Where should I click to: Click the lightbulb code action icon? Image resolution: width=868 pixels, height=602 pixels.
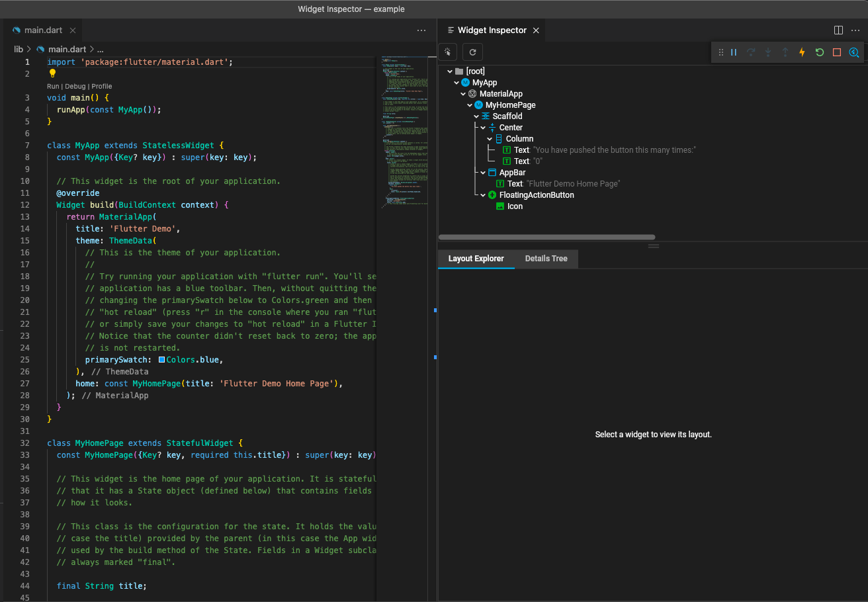point(53,73)
